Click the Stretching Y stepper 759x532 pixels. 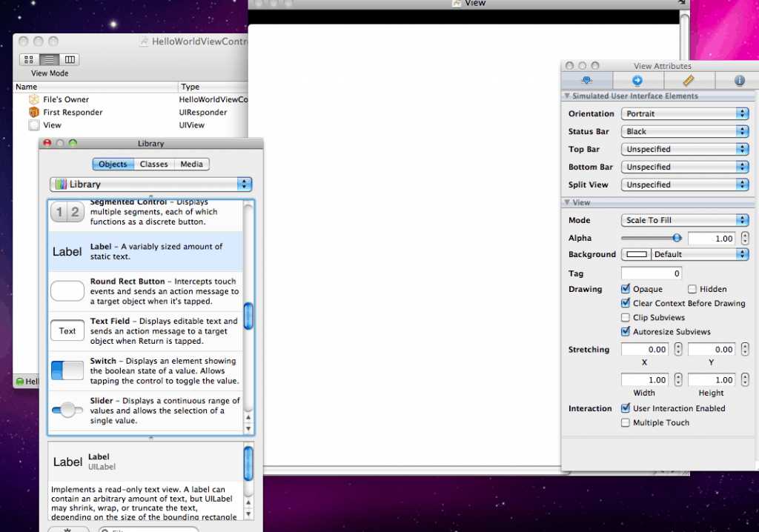(x=745, y=350)
